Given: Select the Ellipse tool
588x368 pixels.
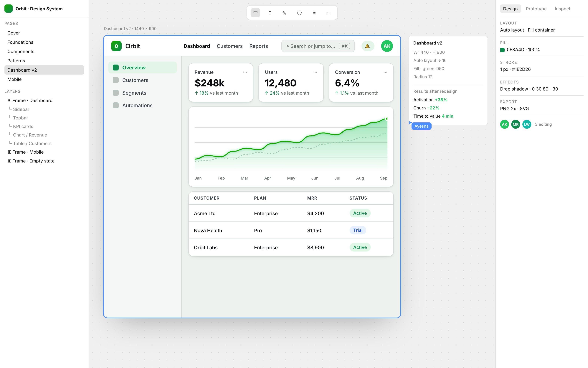Looking at the screenshot, I should click(299, 13).
